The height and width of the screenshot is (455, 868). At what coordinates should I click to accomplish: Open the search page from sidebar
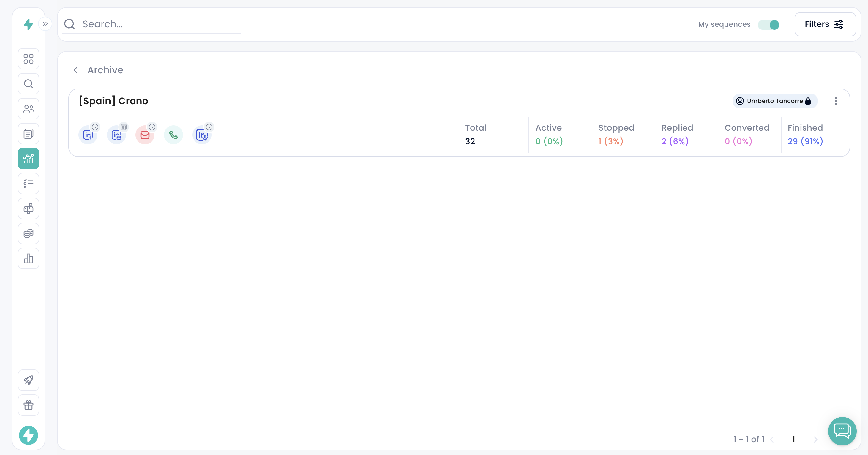point(29,84)
